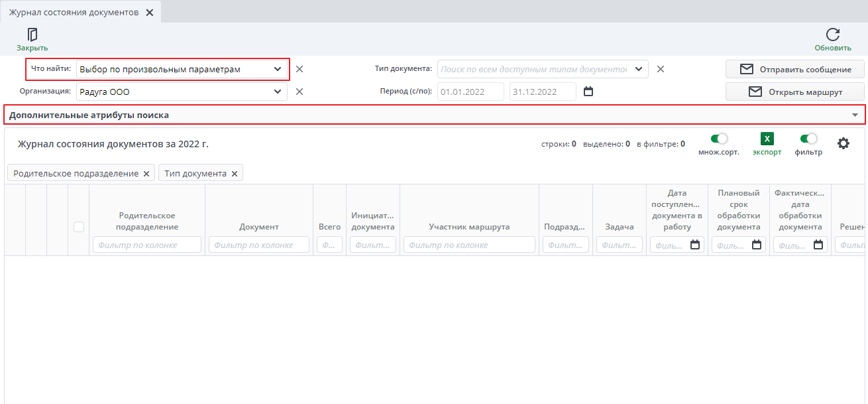Click the Закрыть (Close) door icon
The height and width of the screenshot is (404, 868).
pyautogui.click(x=32, y=34)
